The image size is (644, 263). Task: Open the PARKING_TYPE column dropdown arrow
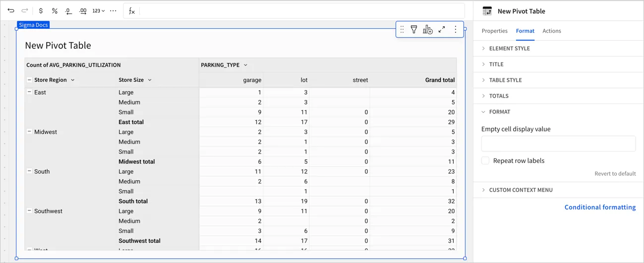245,65
